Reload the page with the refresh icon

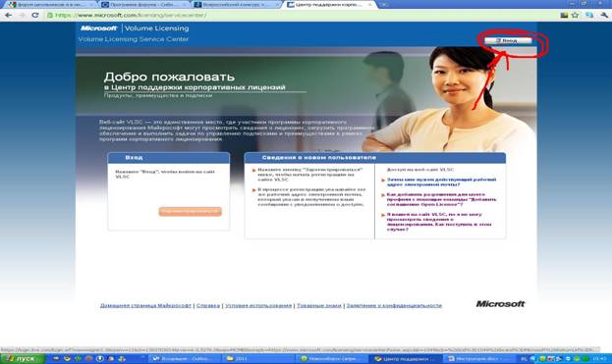click(35, 15)
